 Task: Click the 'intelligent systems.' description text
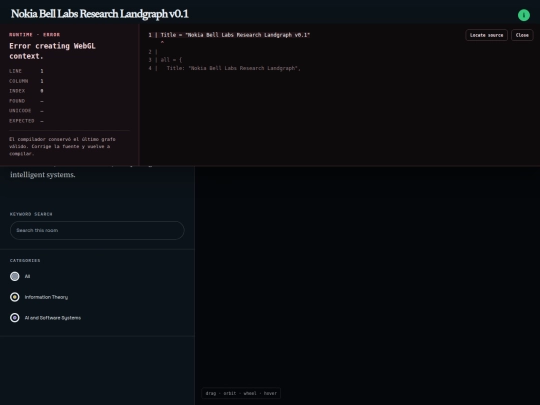tap(43, 175)
